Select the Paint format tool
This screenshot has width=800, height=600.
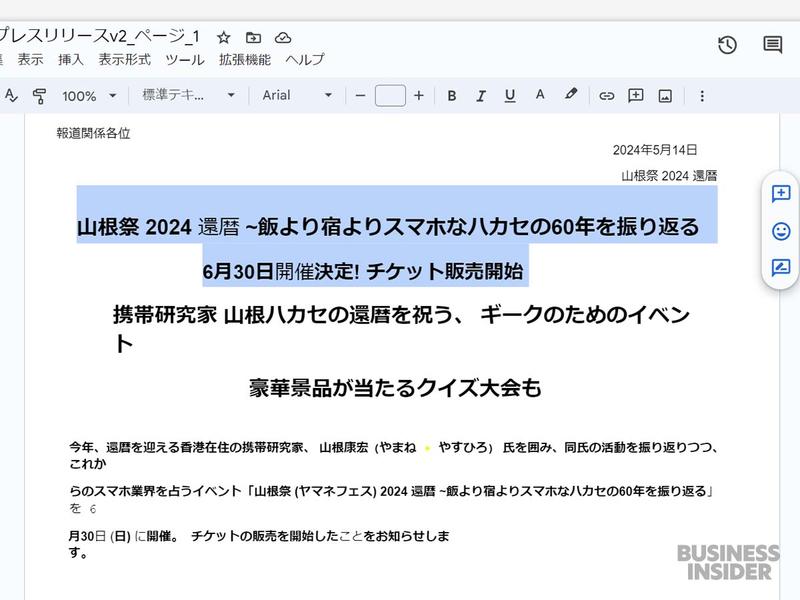37,96
